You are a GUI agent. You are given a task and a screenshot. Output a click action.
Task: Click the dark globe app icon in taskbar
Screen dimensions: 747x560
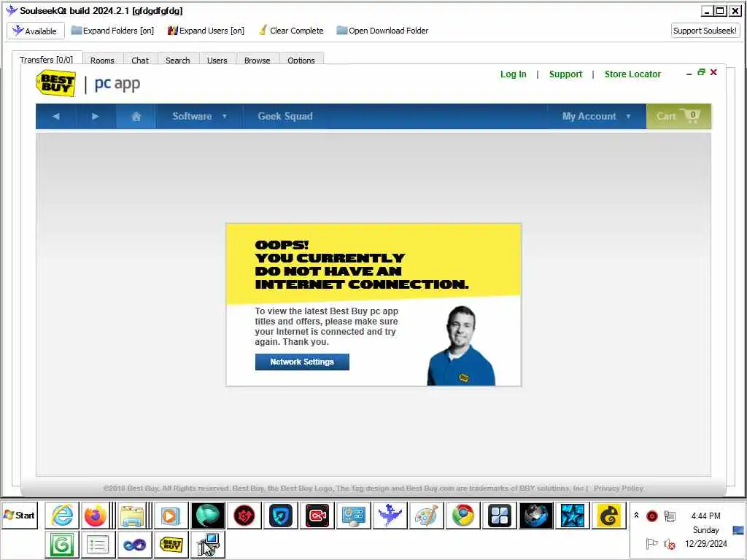[x=536, y=516]
